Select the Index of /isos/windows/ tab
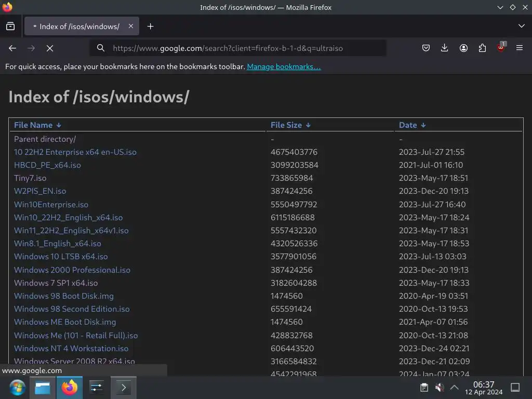The width and height of the screenshot is (532, 399). point(82,26)
